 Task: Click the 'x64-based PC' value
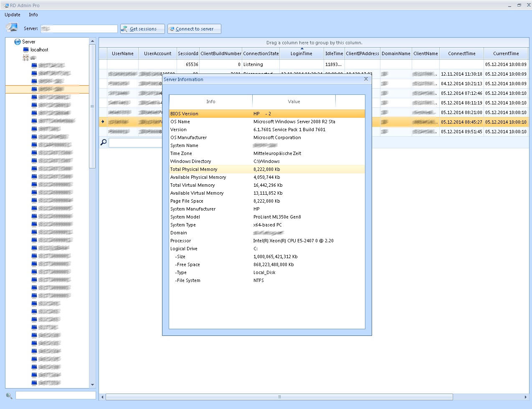[x=268, y=225]
